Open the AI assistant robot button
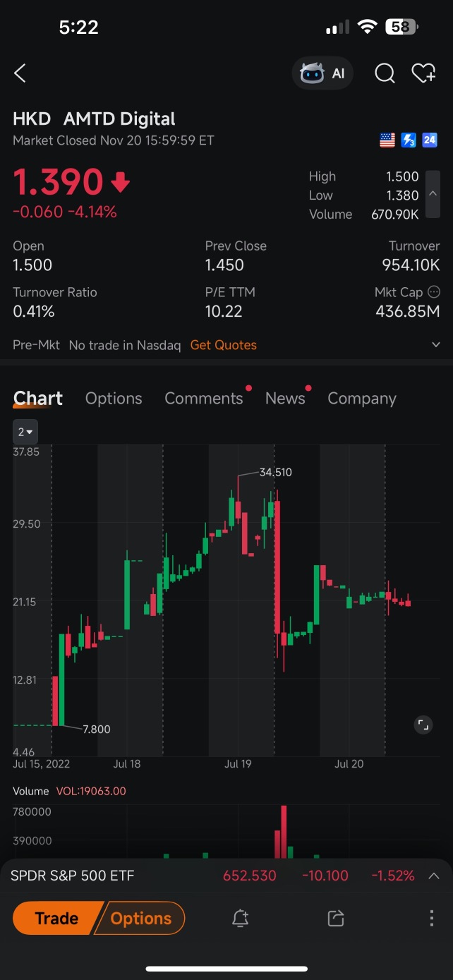453x980 pixels. [x=322, y=73]
